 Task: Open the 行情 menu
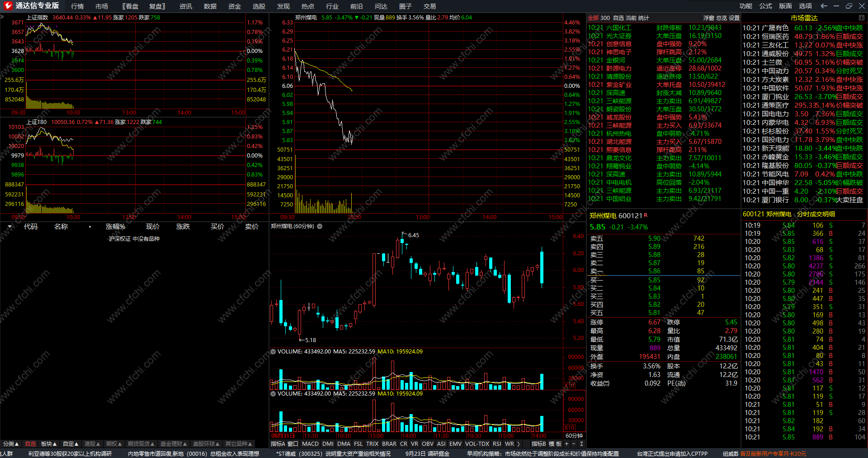point(77,6)
